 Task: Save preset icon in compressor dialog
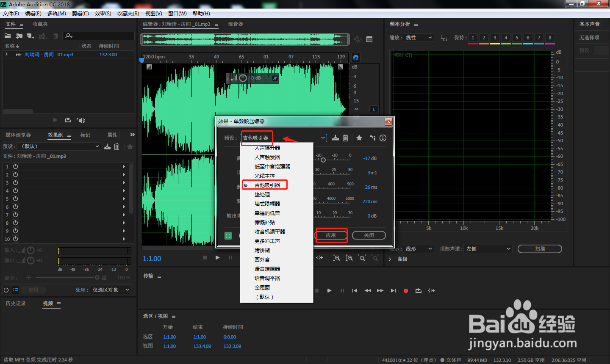pos(335,138)
